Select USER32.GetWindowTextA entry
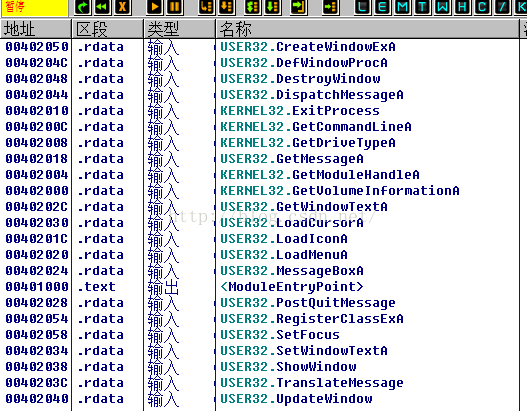 (304, 207)
